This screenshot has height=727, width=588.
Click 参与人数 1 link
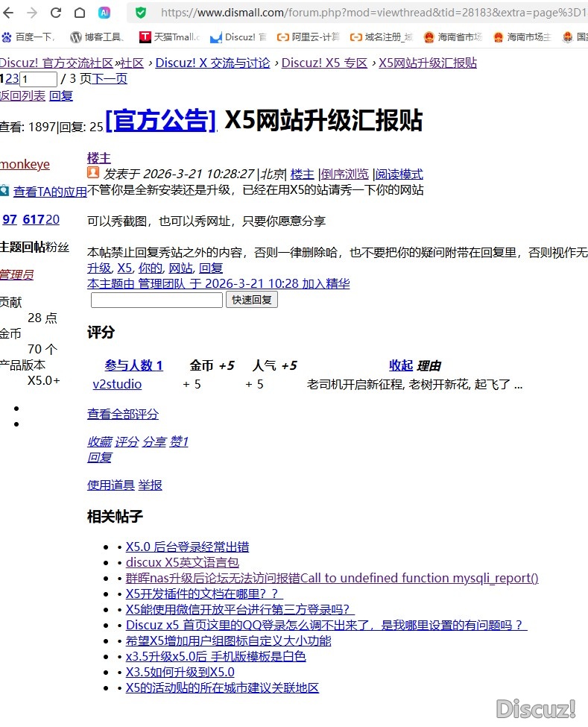point(133,365)
